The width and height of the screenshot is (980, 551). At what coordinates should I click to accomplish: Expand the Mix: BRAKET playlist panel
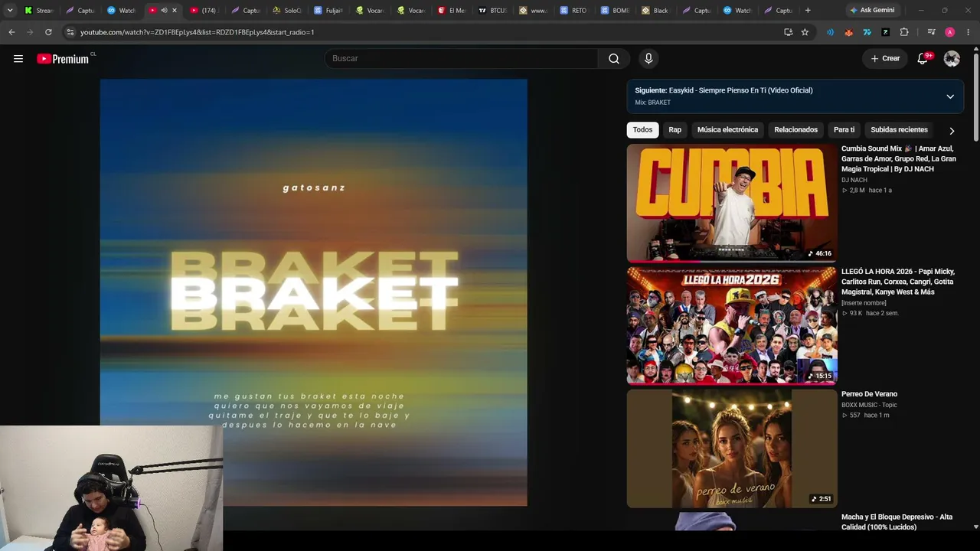(x=950, y=96)
